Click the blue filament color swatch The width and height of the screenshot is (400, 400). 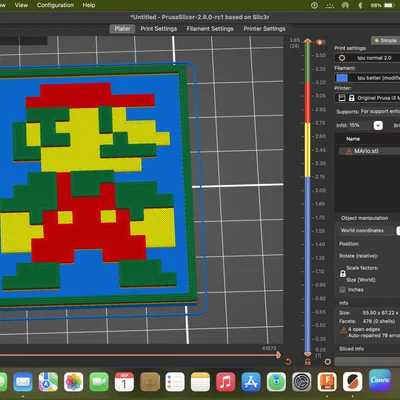[342, 78]
